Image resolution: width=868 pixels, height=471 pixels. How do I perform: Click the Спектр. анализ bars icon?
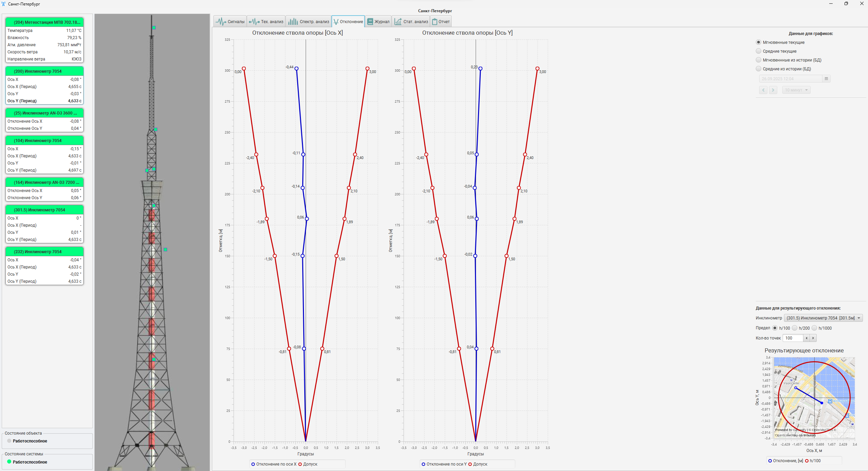tap(293, 22)
